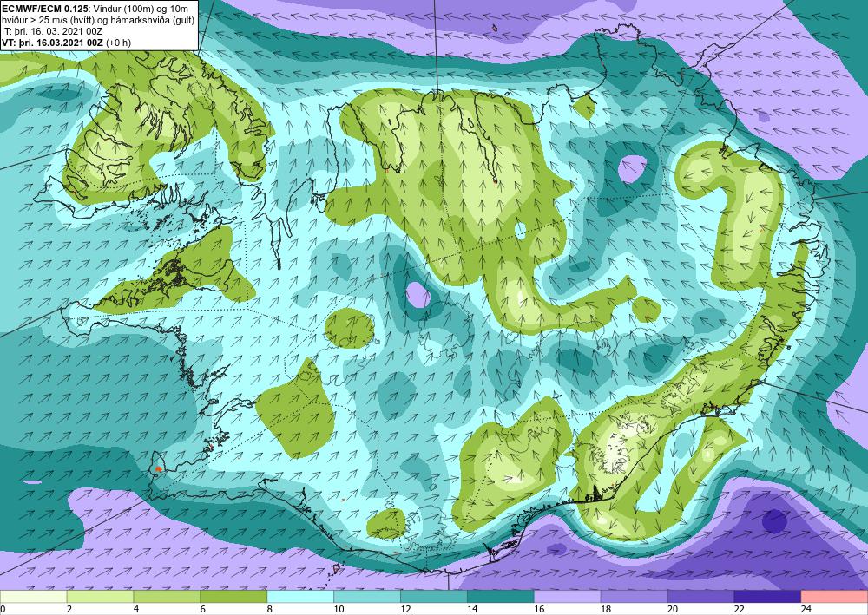Image resolution: width=868 pixels, height=615 pixels.
Task: Pick the light cyan 8–10 m/s color swatch
Action: 300,597
